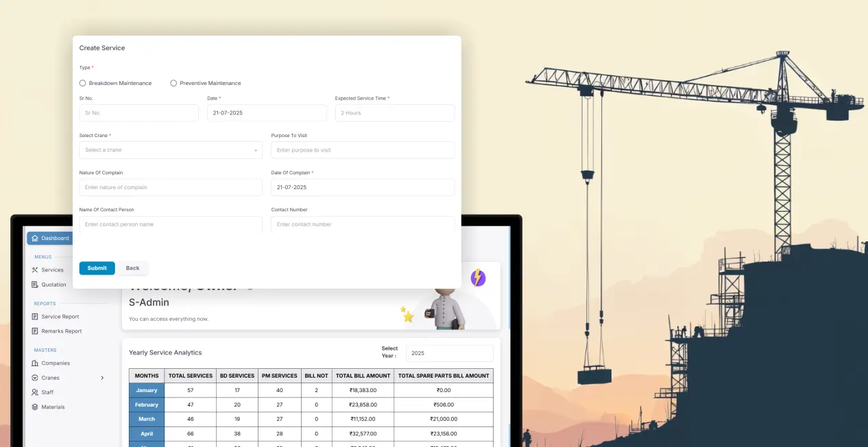The height and width of the screenshot is (447, 868).
Task: Click the Staff people icon
Action: coord(35,392)
